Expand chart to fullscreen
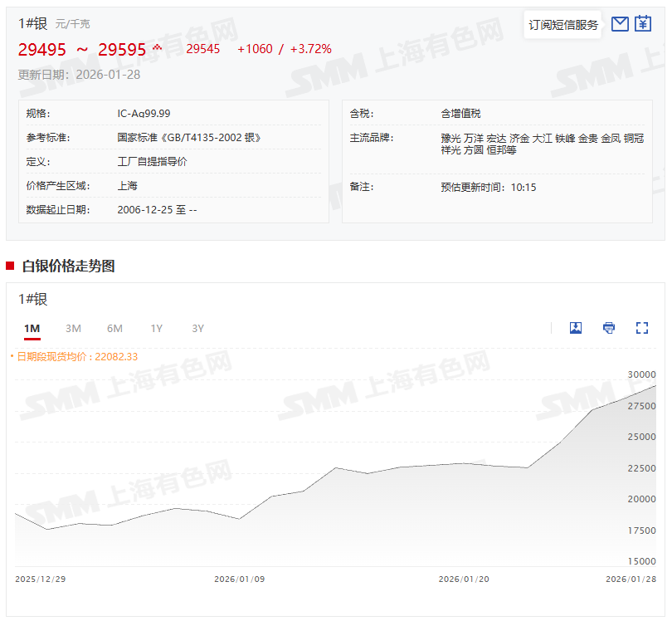The height and width of the screenshot is (621, 672). [x=641, y=328]
